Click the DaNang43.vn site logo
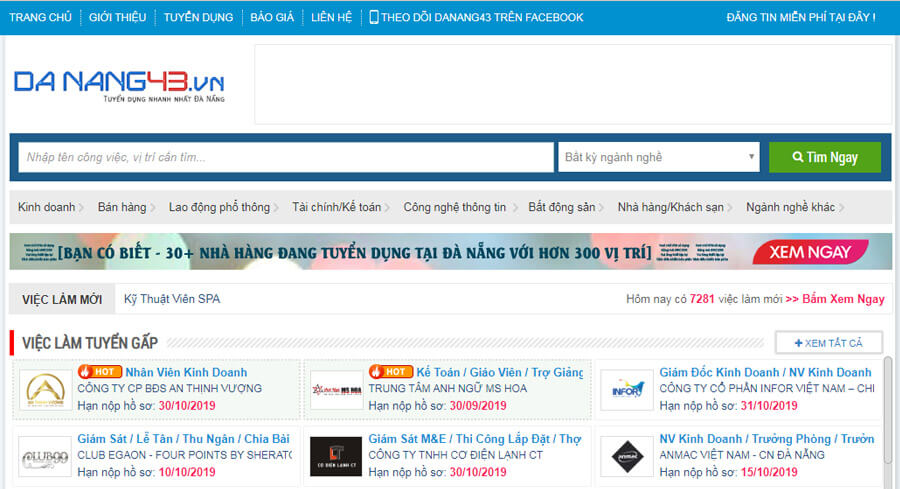900x489 pixels. coord(118,84)
